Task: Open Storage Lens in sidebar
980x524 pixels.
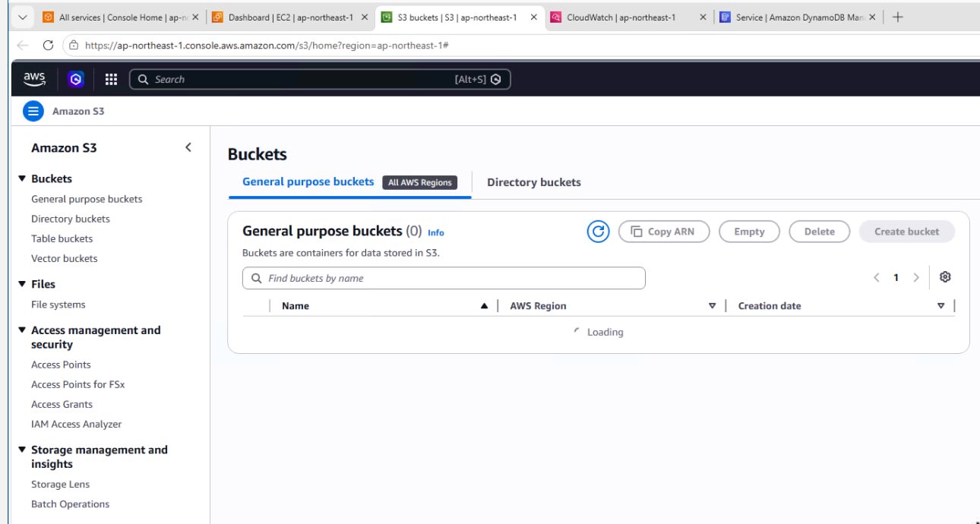Action: [x=60, y=484]
